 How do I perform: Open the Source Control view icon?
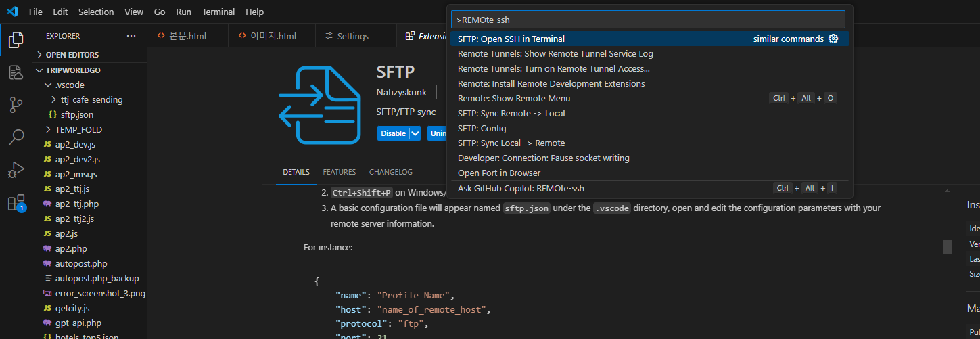pyautogui.click(x=16, y=105)
